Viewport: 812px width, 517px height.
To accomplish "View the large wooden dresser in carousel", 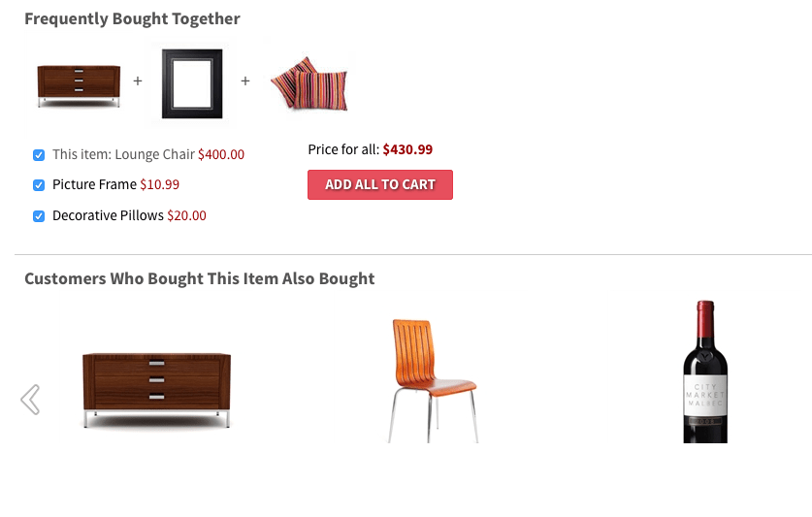I will (156, 390).
